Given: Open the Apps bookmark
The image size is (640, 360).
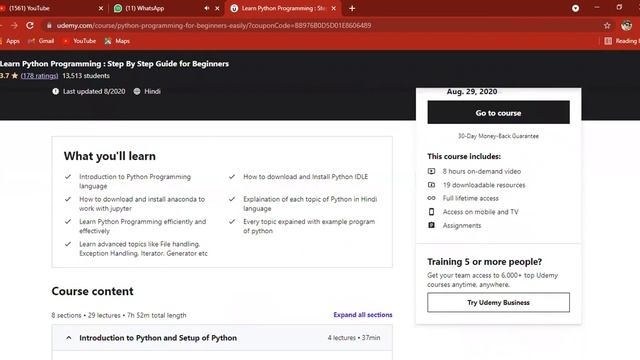Looking at the screenshot, I should click(x=10, y=41).
